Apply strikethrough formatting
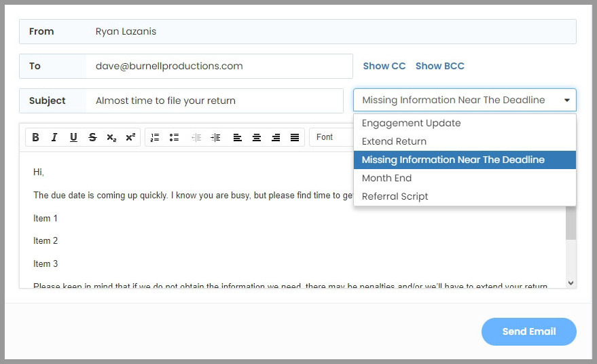Screen dimensions: 597x364 click(92, 137)
